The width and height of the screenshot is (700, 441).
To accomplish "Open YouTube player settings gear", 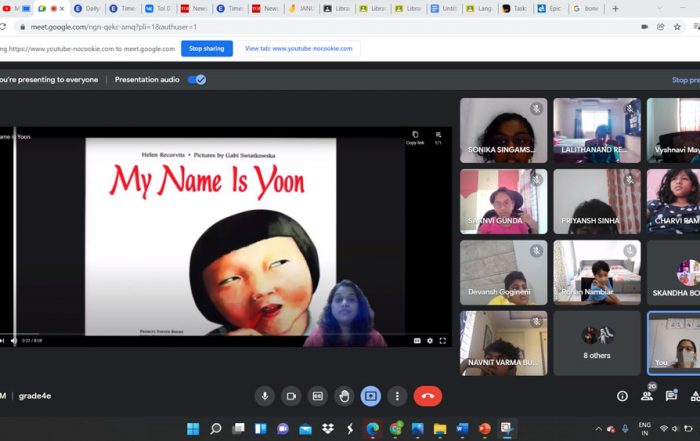I will 430,341.
